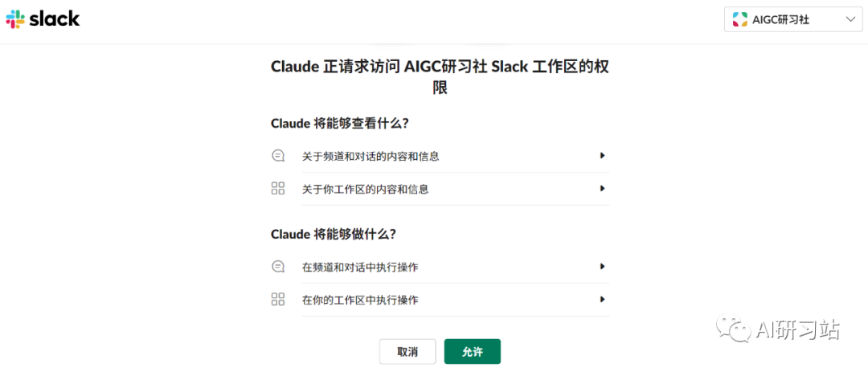
Task: Select the 关于频道和对话的内容和信息 row text
Action: click(371, 156)
